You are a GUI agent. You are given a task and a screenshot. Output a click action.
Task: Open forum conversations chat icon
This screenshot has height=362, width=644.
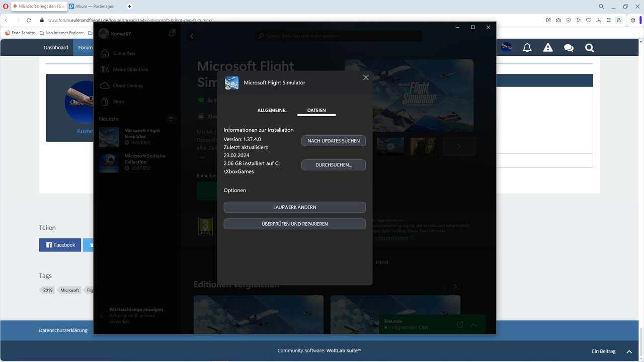[569, 48]
